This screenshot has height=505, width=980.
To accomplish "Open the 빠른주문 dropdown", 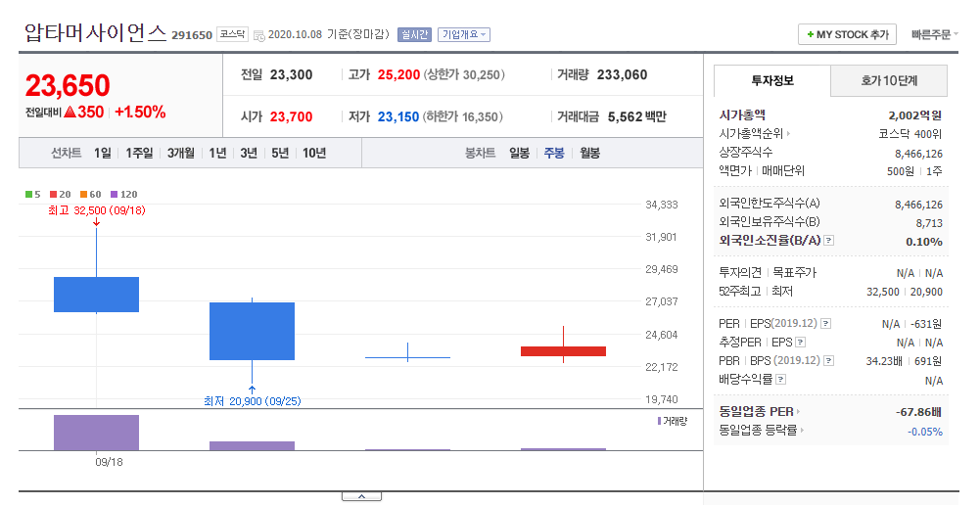I will pyautogui.click(x=934, y=35).
